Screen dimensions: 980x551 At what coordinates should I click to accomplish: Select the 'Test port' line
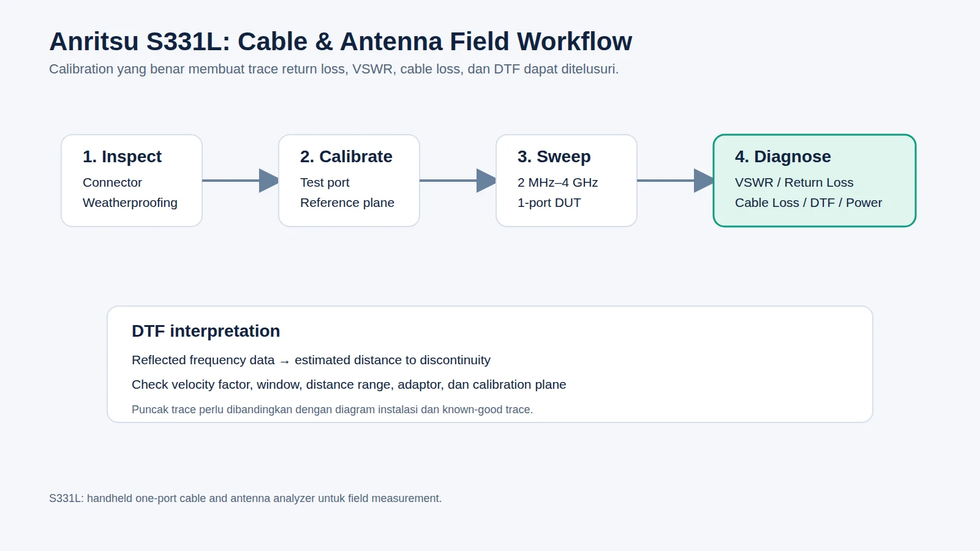click(x=325, y=182)
